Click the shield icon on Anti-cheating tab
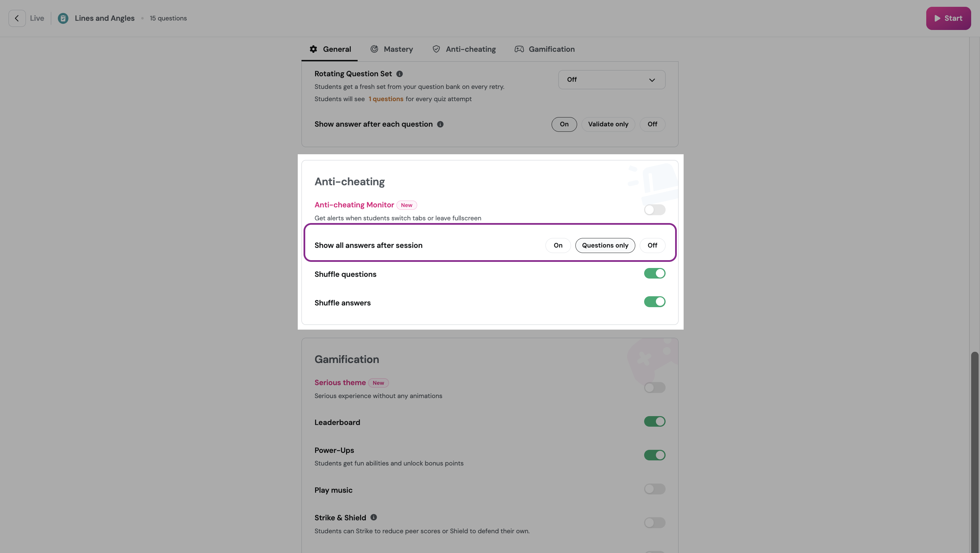980x553 pixels. [x=436, y=49]
